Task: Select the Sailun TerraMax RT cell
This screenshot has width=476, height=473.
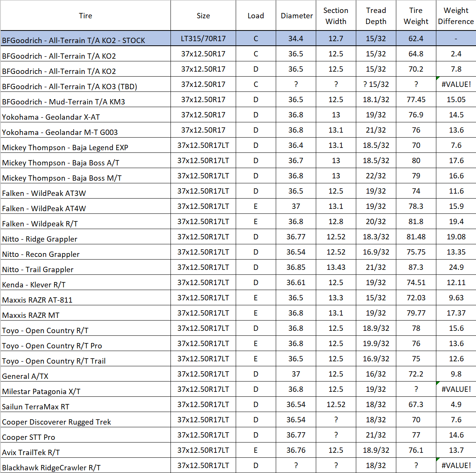Action: [85, 404]
